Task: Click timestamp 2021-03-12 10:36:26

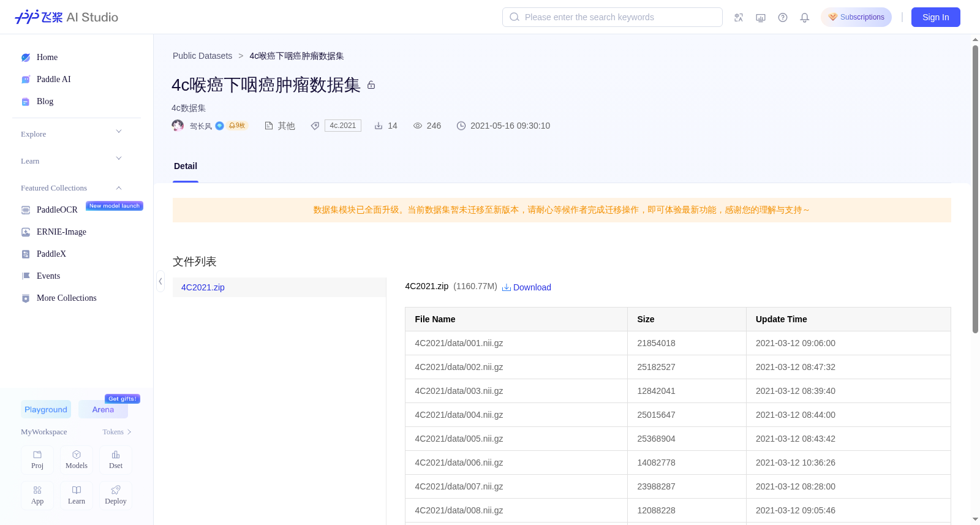Action: pos(796,463)
